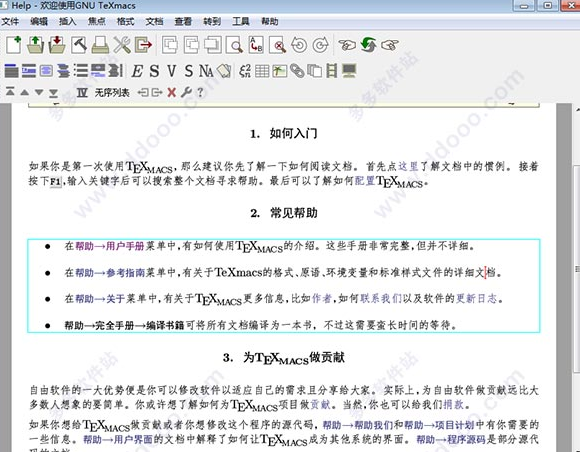Jump to first item with barred up-arrow
This screenshot has width=580, height=452.
(x=10, y=91)
